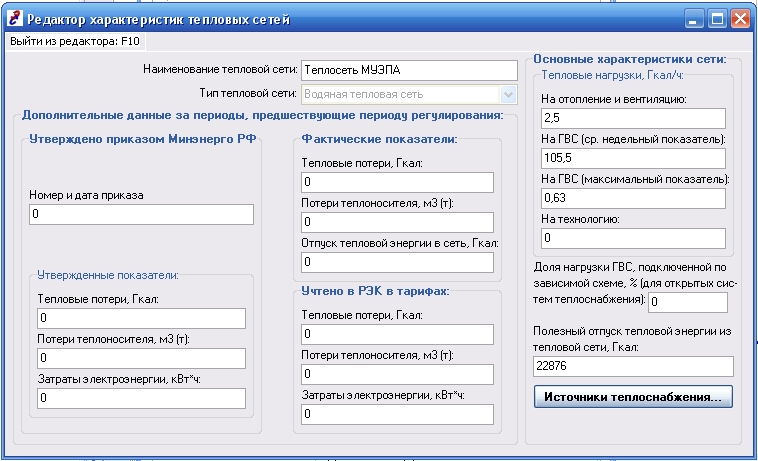Viewport: 758px width, 461px height.
Task: Select "Затраты электроэнергии" field under Учтено в РЭК
Action: (397, 414)
